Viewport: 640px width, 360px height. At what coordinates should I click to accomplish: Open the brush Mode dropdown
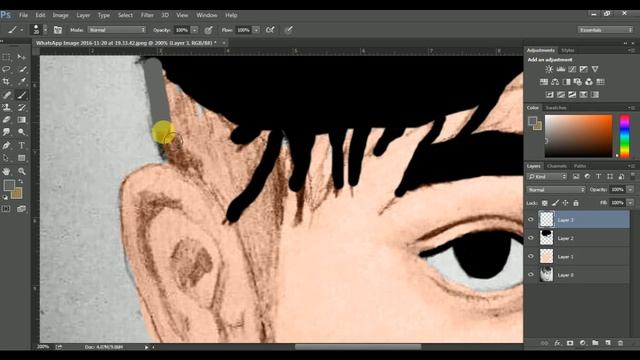(117, 30)
